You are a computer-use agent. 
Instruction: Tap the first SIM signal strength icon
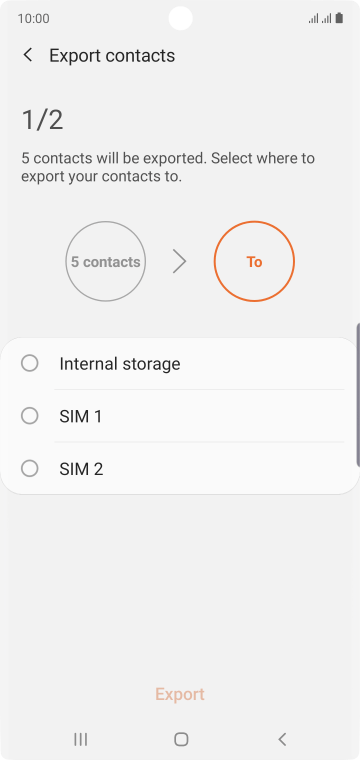313,18
